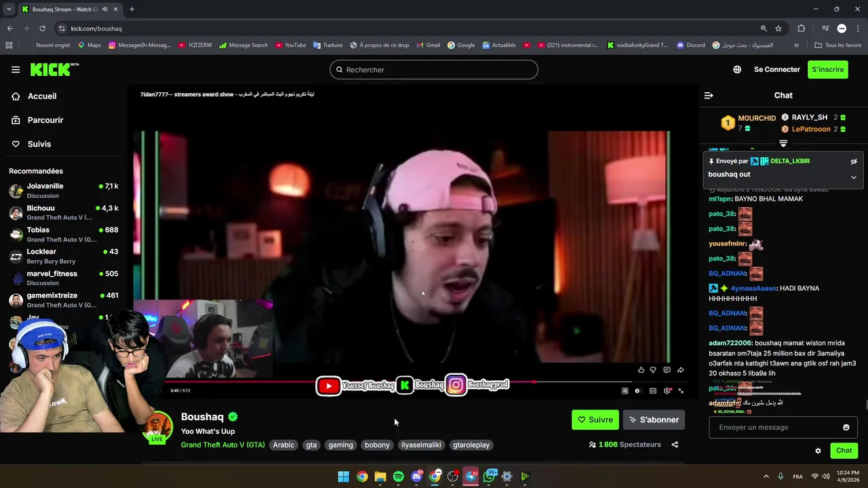Collapse the chat panel arrow icon
This screenshot has height=488, width=868.
[x=709, y=96]
